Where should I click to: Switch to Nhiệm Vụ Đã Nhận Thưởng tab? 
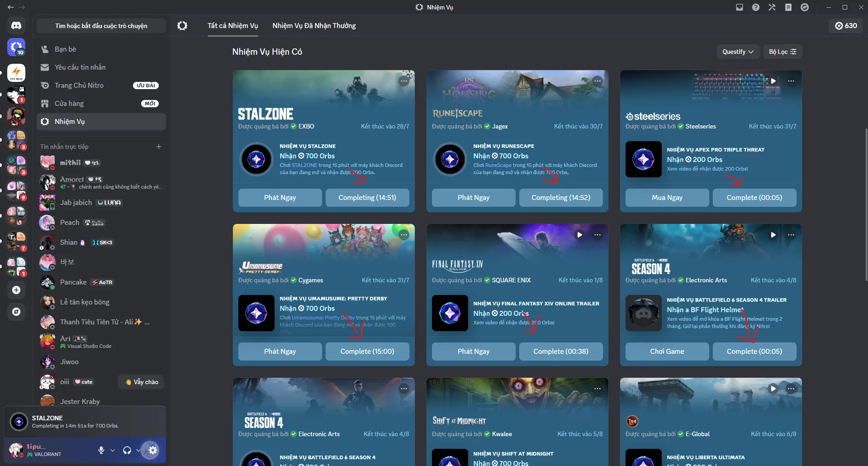tap(314, 26)
